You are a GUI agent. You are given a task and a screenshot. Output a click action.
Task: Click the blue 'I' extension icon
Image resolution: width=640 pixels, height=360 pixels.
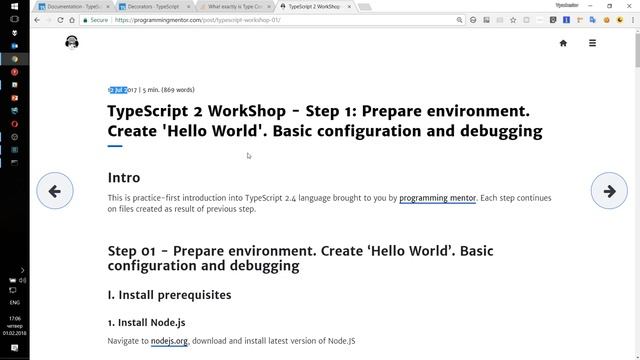click(x=566, y=20)
